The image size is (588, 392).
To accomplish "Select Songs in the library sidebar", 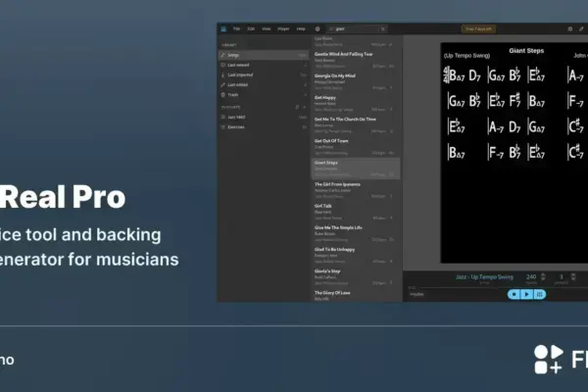I will point(264,55).
